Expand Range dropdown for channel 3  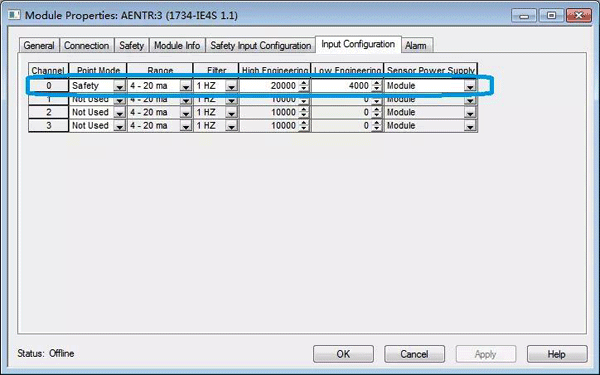click(186, 126)
